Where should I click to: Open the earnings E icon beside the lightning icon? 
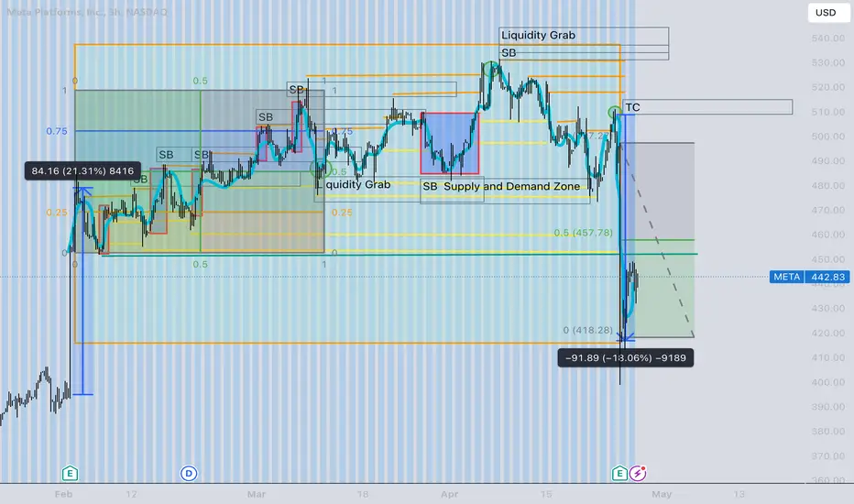pyautogui.click(x=619, y=474)
